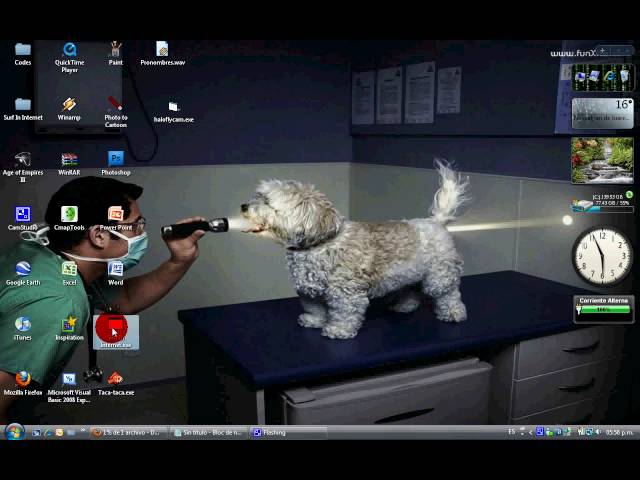Launch the Winamp shortcut
The height and width of the screenshot is (480, 640).
point(69,109)
